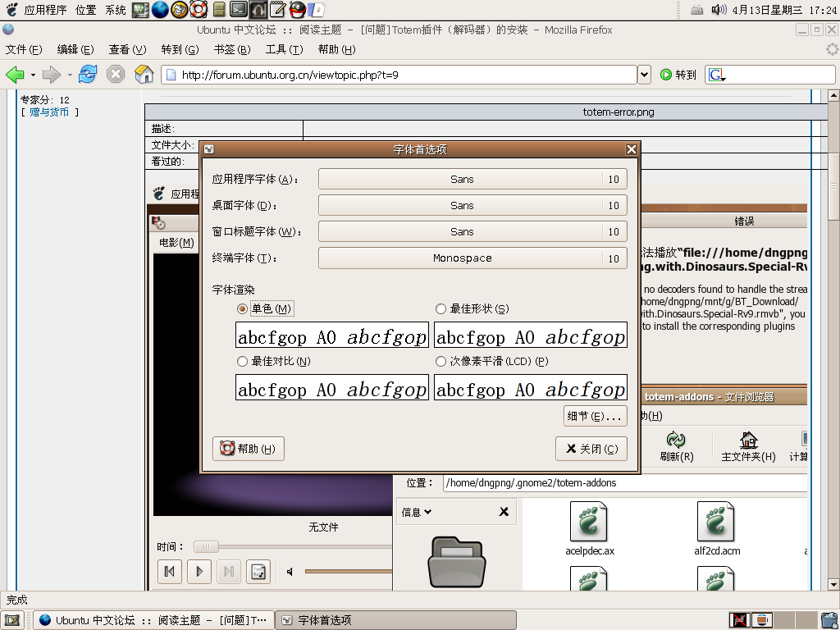Screen dimensions: 840x630
Task: Open the 文件 menu in Firefox
Action: [x=24, y=49]
